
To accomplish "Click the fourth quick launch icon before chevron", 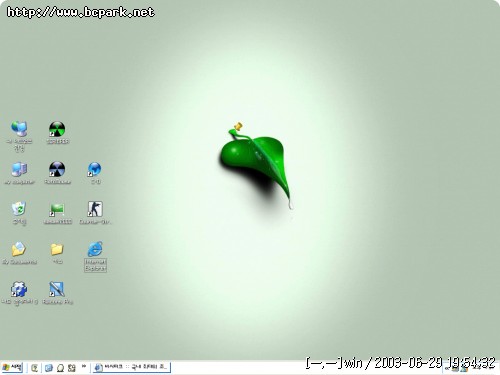I will point(72,368).
